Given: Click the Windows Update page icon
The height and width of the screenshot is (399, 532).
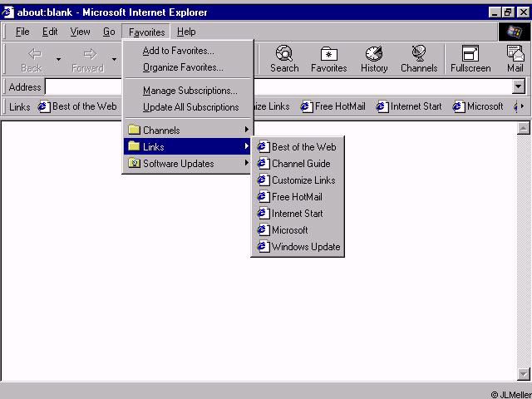Looking at the screenshot, I should (264, 246).
